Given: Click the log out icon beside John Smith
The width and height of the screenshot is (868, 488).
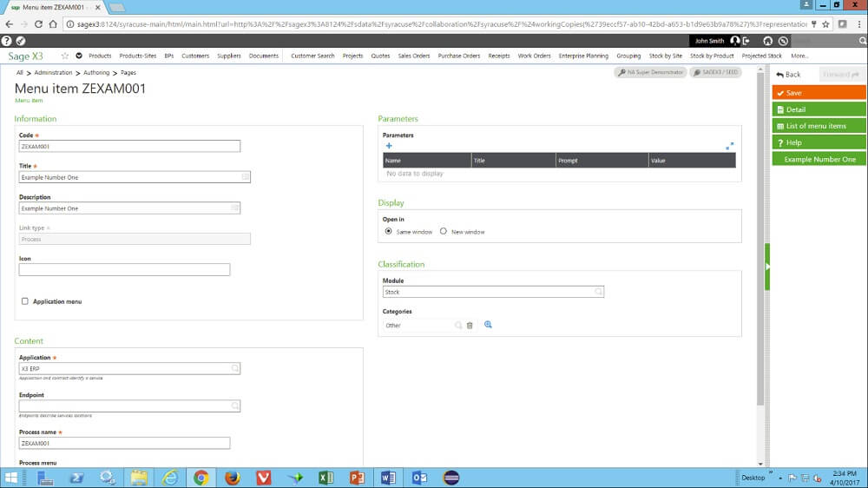Looking at the screenshot, I should click(746, 41).
